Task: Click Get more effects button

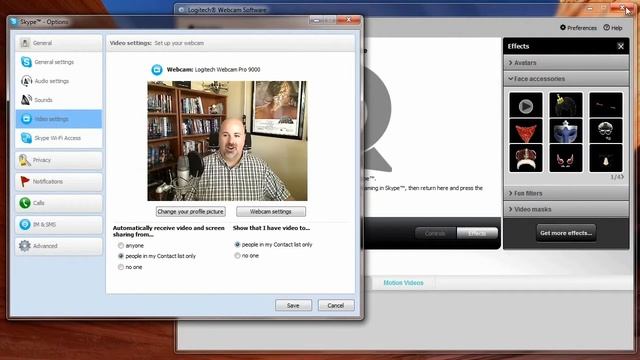Action: pos(566,233)
